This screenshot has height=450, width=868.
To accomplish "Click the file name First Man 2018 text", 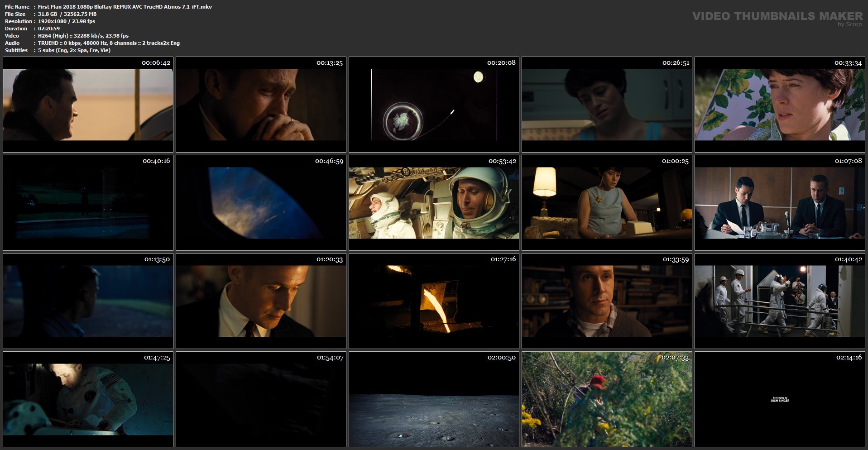I will (x=125, y=7).
